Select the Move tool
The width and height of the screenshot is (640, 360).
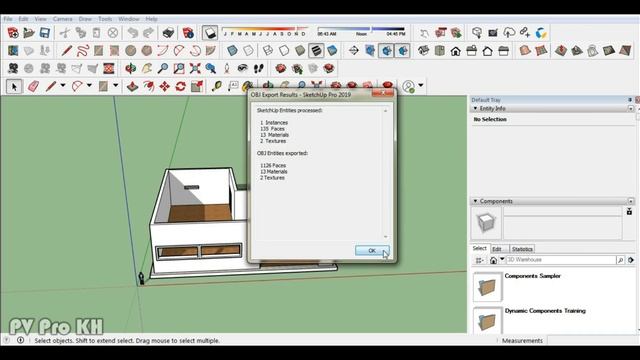164,87
